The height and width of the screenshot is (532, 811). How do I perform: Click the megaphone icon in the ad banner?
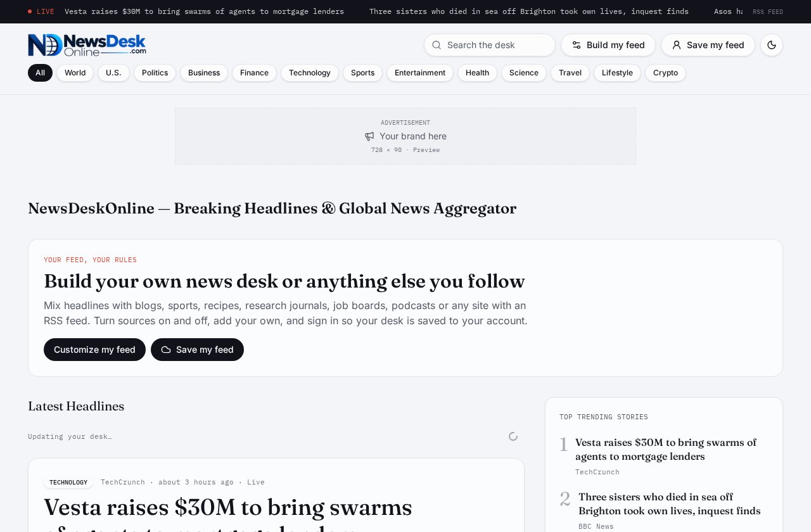pos(369,136)
